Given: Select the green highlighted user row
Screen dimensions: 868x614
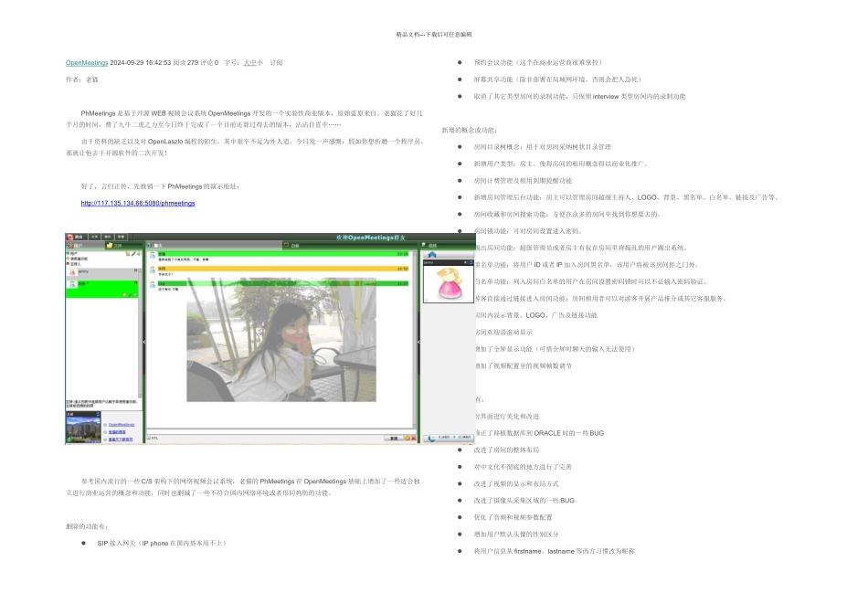Looking at the screenshot, I should click(101, 289).
